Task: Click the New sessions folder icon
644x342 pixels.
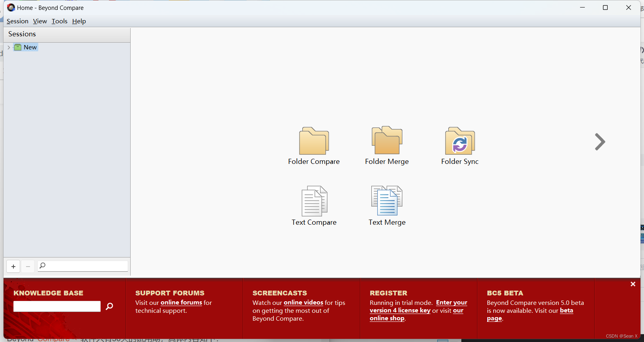Action: point(18,47)
